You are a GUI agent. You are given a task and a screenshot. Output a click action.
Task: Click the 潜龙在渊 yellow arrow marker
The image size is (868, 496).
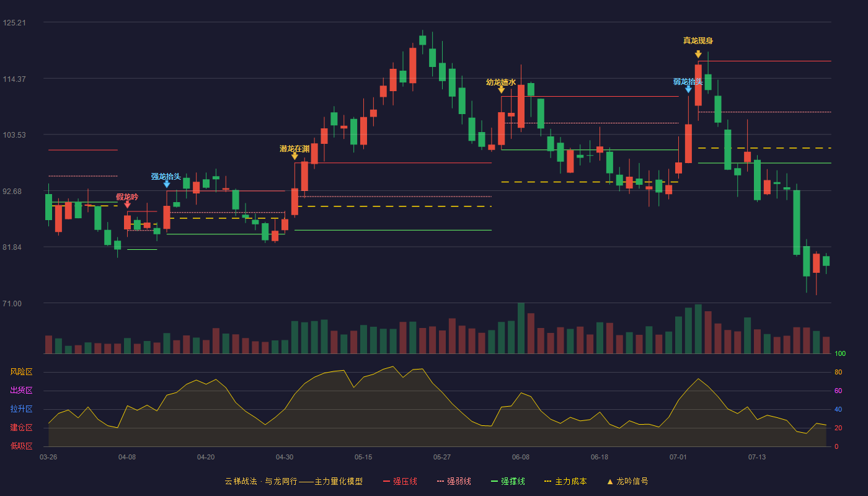tap(294, 156)
